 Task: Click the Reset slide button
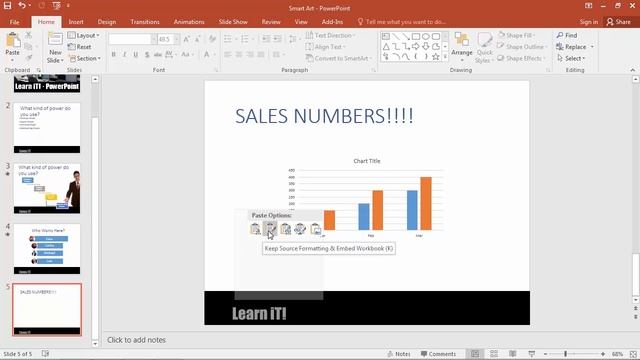click(80, 47)
